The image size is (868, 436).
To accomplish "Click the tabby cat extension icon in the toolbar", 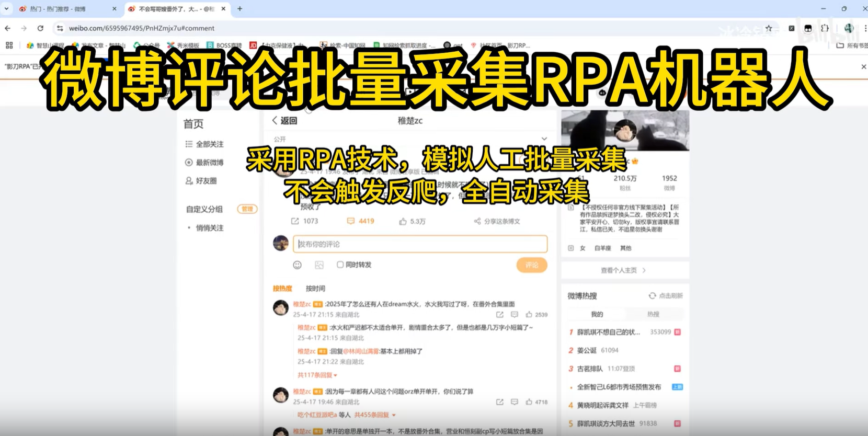I will coord(808,28).
